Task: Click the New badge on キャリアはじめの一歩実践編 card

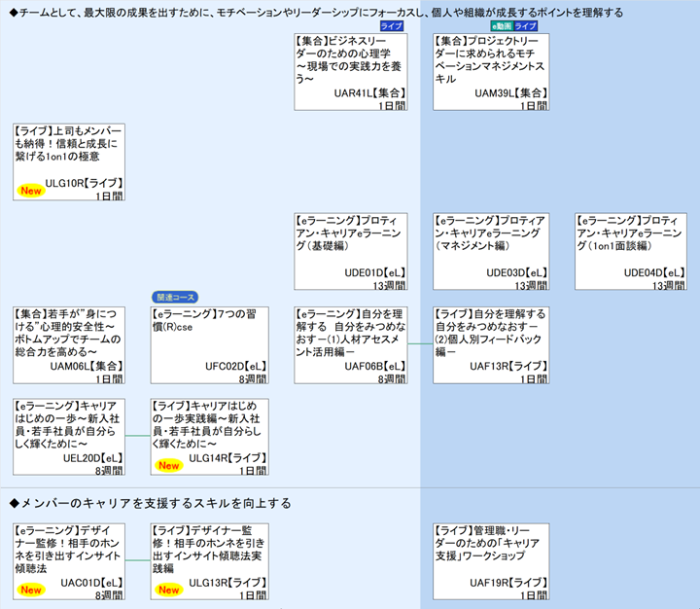Action: [x=170, y=465]
